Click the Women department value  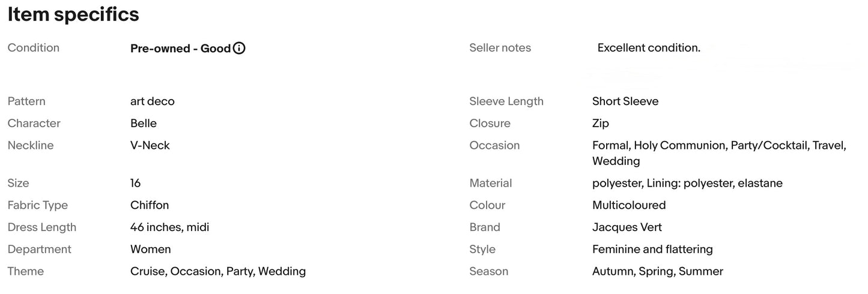[x=151, y=250]
